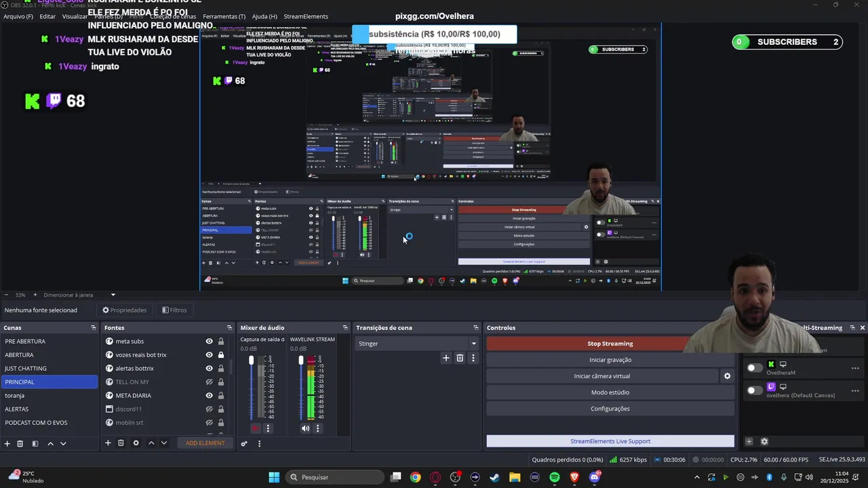Hide the vozes reais bot trix source
868x488 pixels.
coord(210,355)
